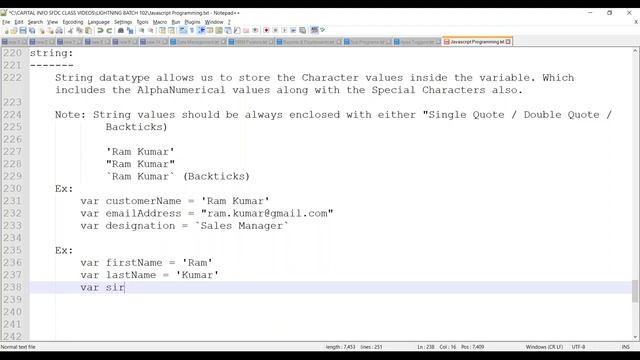Click the scrollbar up arrow

pos(635,51)
